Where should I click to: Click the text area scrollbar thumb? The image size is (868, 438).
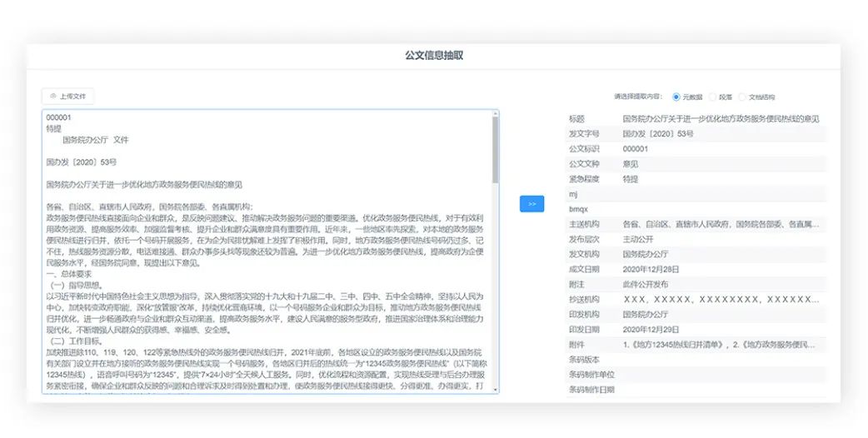pos(495,150)
